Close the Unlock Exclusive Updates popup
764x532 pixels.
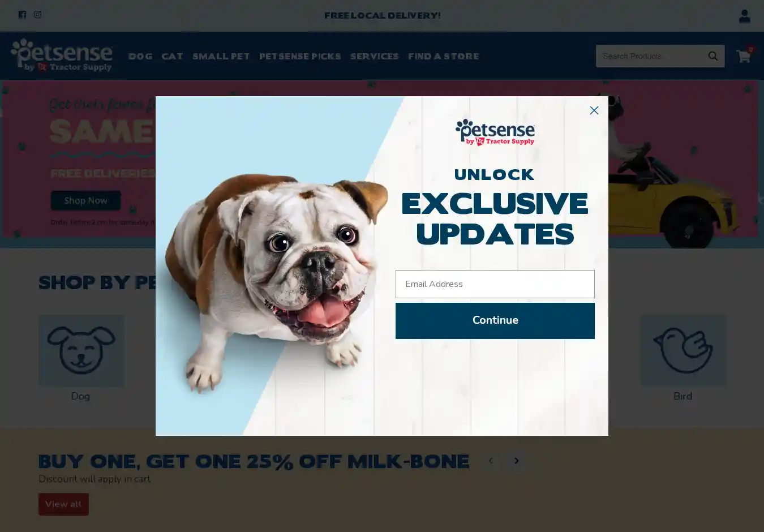pos(594,110)
